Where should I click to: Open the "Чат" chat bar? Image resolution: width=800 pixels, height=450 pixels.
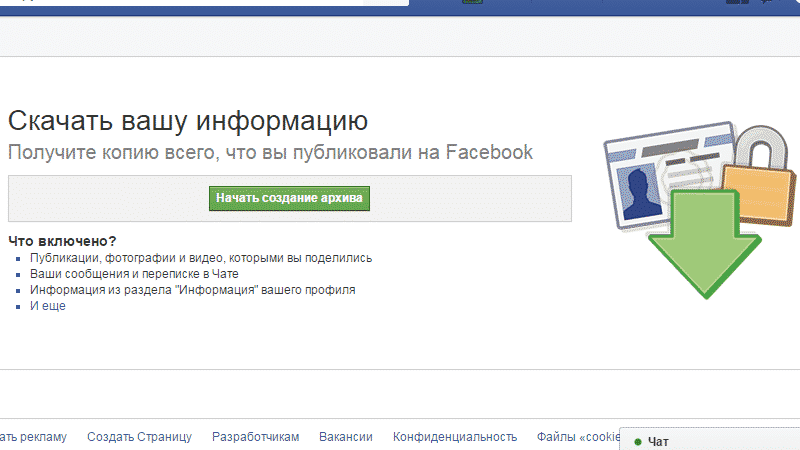click(x=710, y=439)
